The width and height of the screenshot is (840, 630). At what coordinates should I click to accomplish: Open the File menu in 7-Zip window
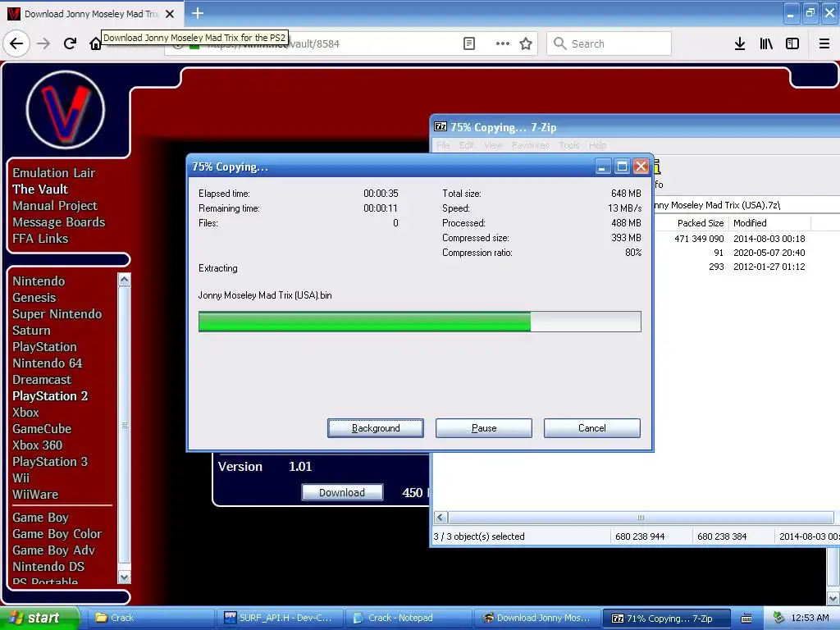pos(443,145)
